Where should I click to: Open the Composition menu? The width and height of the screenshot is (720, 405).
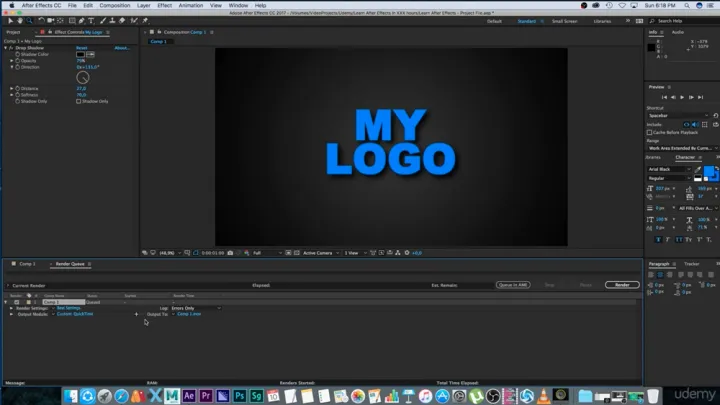(115, 5)
